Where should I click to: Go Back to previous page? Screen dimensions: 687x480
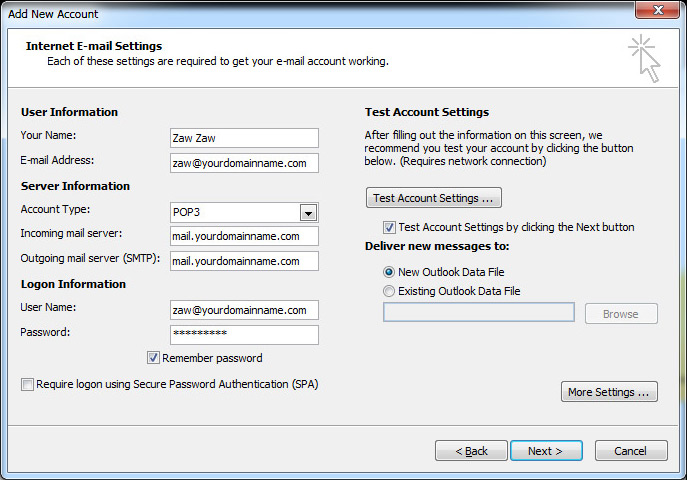[471, 451]
